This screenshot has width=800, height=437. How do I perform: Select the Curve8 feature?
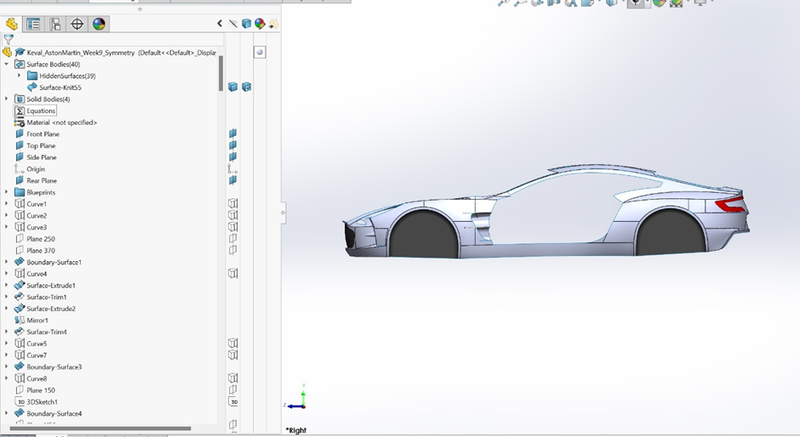pos(37,379)
